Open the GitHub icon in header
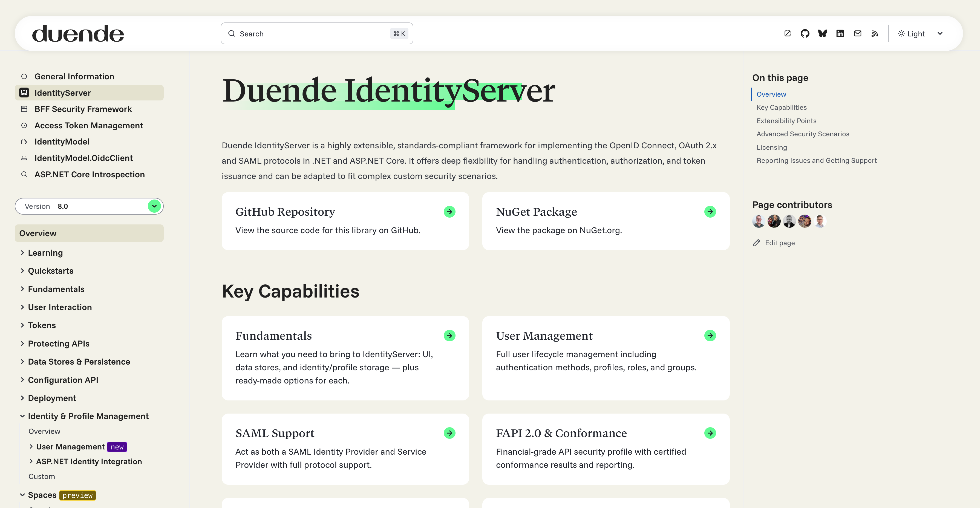This screenshot has width=980, height=508. click(805, 33)
